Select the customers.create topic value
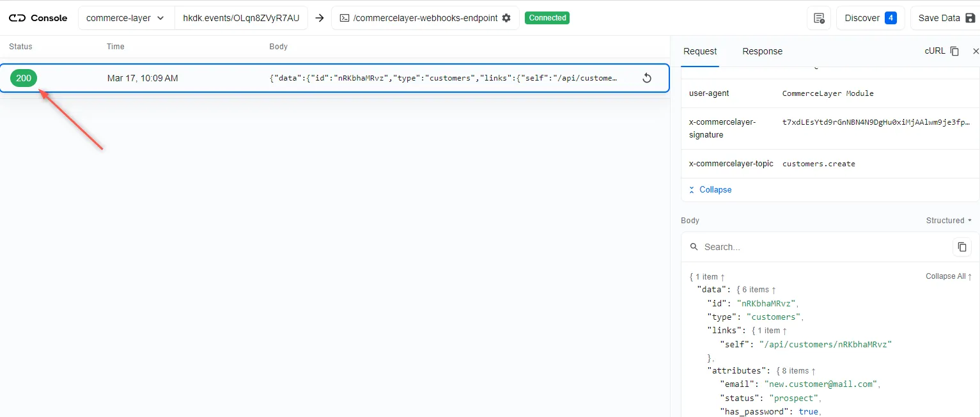 tap(819, 164)
